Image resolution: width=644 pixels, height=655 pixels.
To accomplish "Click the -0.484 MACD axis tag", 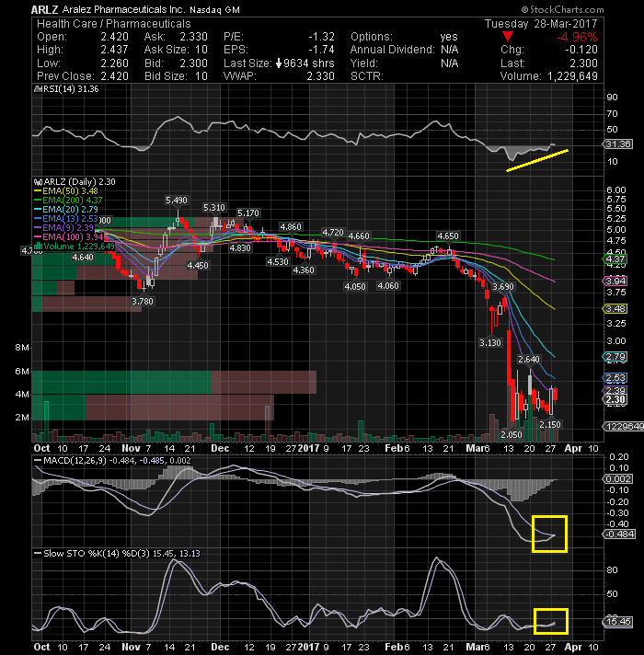I will (x=619, y=534).
